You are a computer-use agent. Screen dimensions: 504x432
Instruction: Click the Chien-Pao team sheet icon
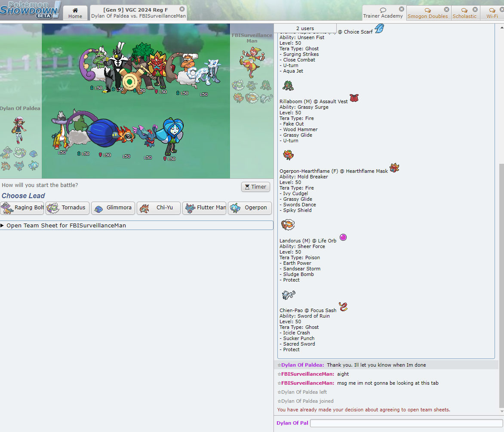(289, 294)
